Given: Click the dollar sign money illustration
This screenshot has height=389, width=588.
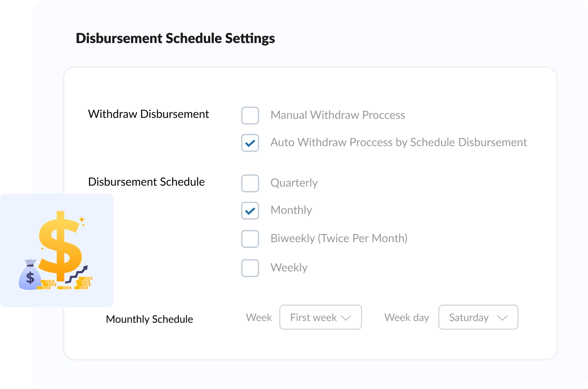Looking at the screenshot, I should [x=56, y=250].
